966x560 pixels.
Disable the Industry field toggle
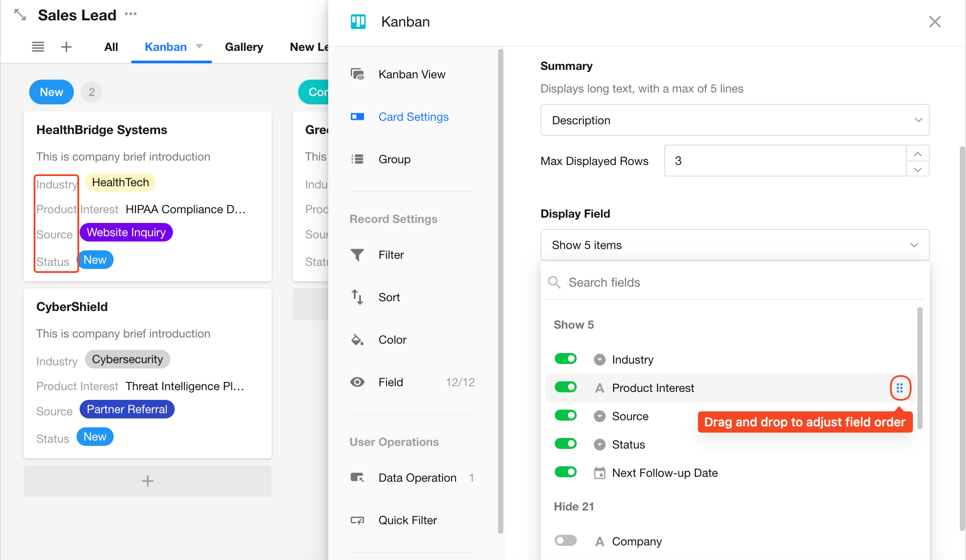pos(566,359)
